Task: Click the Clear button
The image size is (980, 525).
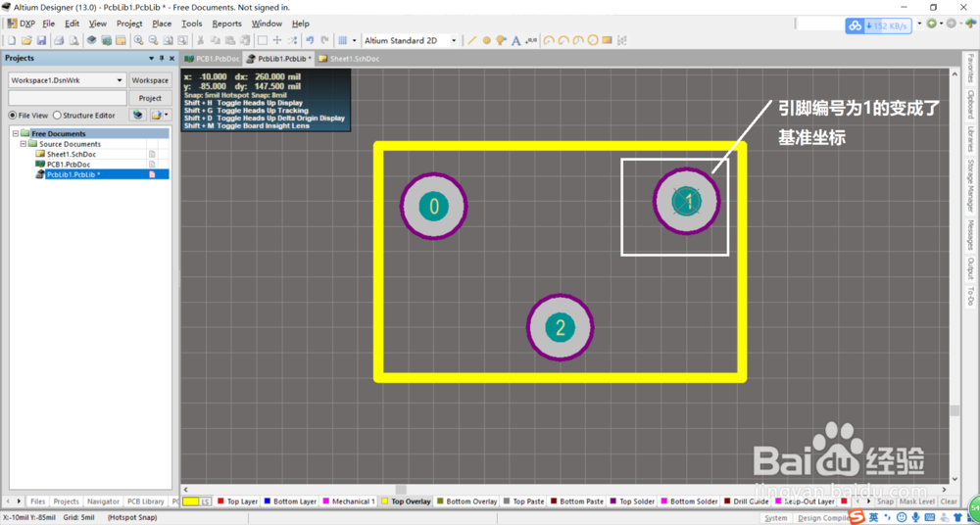Action: pos(948,501)
